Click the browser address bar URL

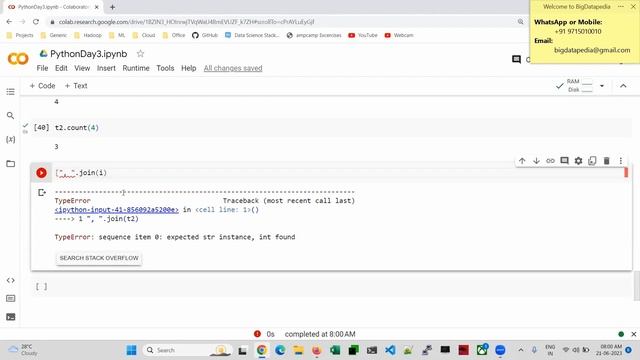[x=187, y=22]
